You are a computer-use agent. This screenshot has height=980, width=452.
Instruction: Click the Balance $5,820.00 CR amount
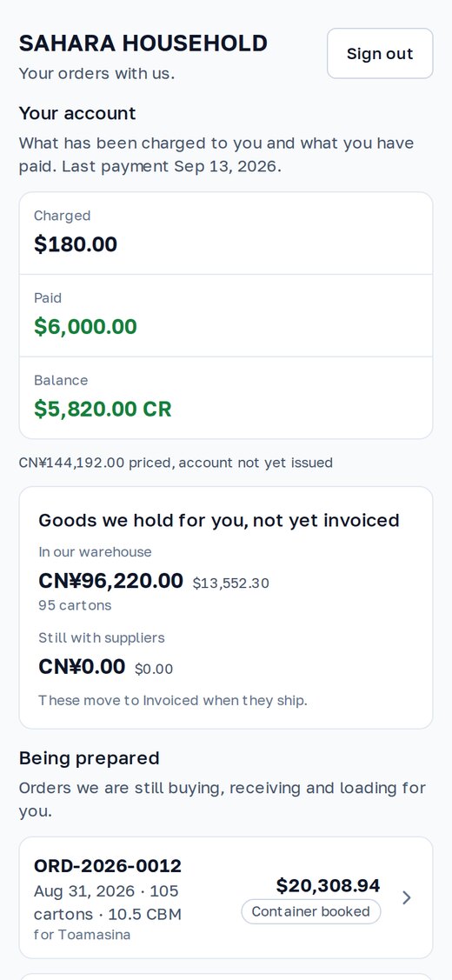[x=103, y=409]
